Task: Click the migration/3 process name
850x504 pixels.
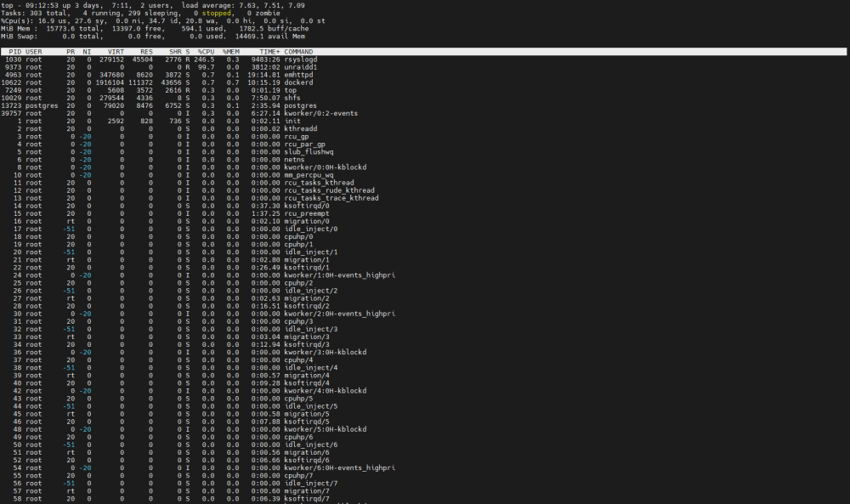Action: 307,337
